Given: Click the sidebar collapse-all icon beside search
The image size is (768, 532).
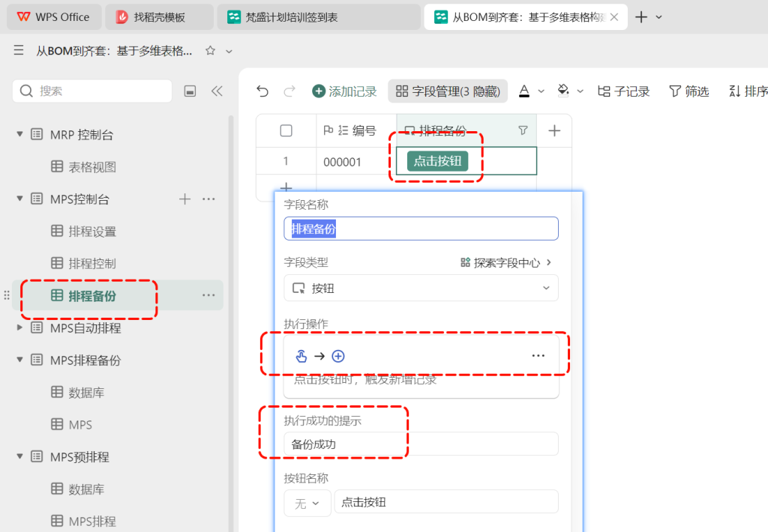Looking at the screenshot, I should (x=190, y=91).
